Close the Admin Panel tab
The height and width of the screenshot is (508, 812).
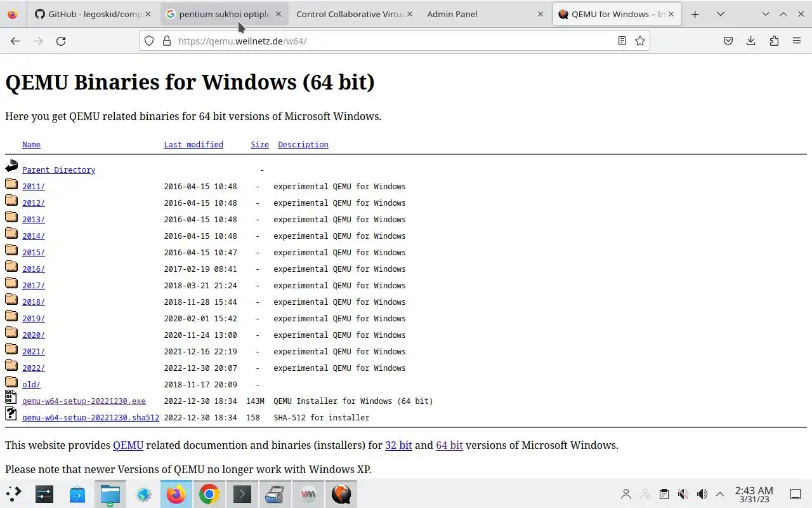coord(540,14)
